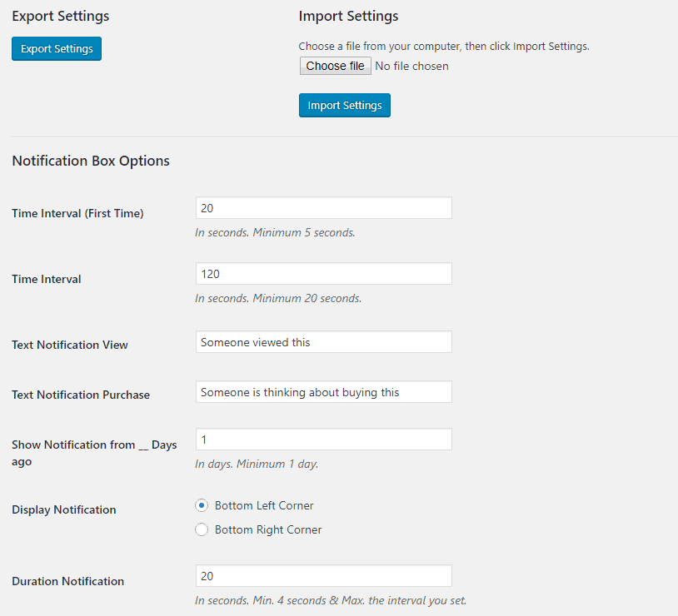
Task: Click the "Time Interval (First Time)" label
Action: (x=77, y=213)
